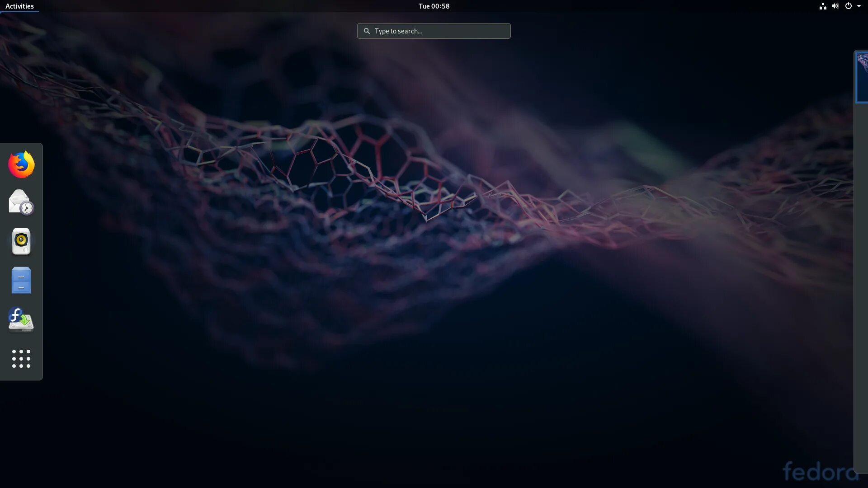Click empty space above Firefox in dash

tap(21, 146)
